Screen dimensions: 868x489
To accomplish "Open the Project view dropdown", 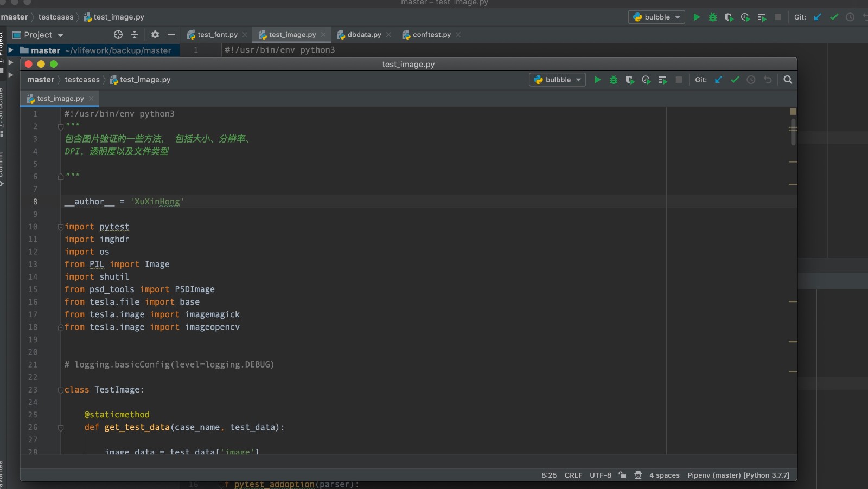I will coord(38,35).
